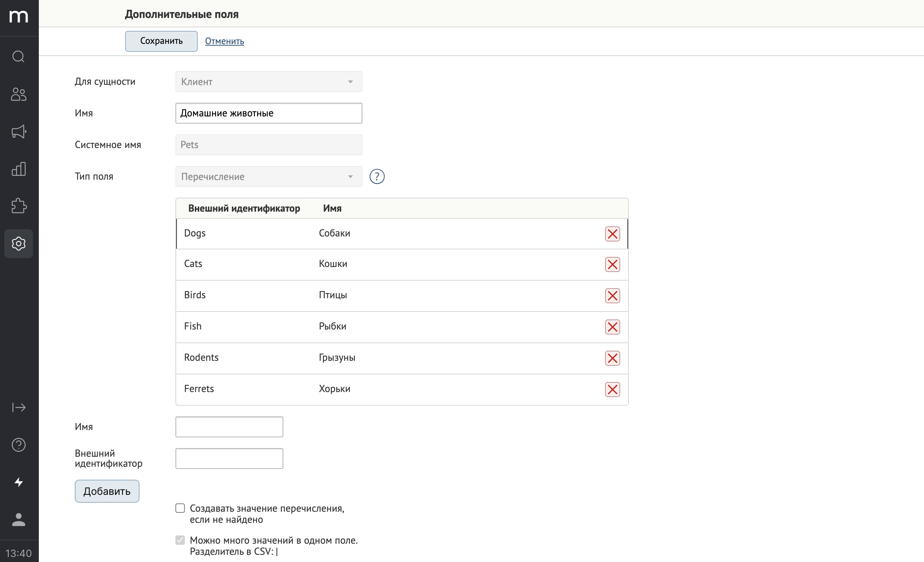
Task: Select the 'Dogs' identifier cell
Action: 195,233
